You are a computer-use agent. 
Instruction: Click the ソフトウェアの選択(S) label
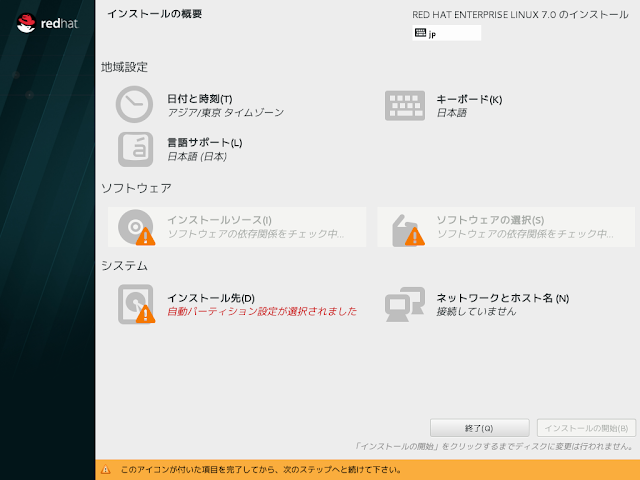point(490,220)
